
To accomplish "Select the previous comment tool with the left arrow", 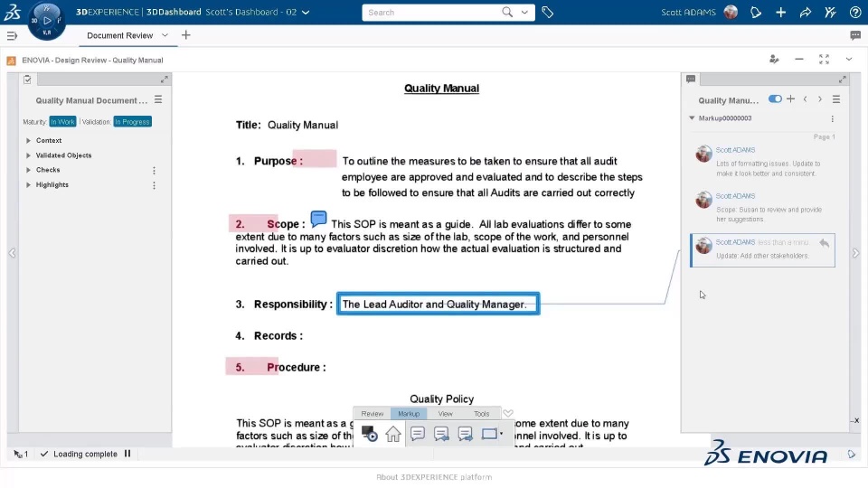I will tap(441, 434).
